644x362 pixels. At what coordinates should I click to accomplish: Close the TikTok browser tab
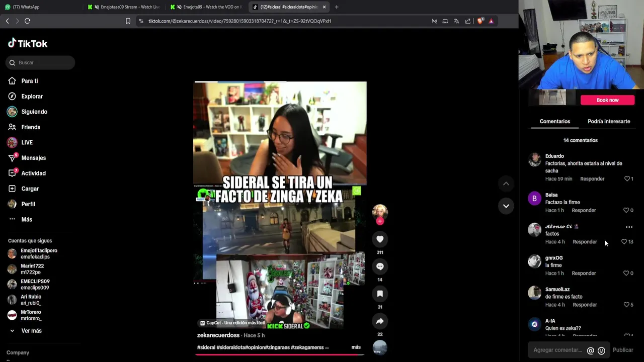(x=324, y=7)
